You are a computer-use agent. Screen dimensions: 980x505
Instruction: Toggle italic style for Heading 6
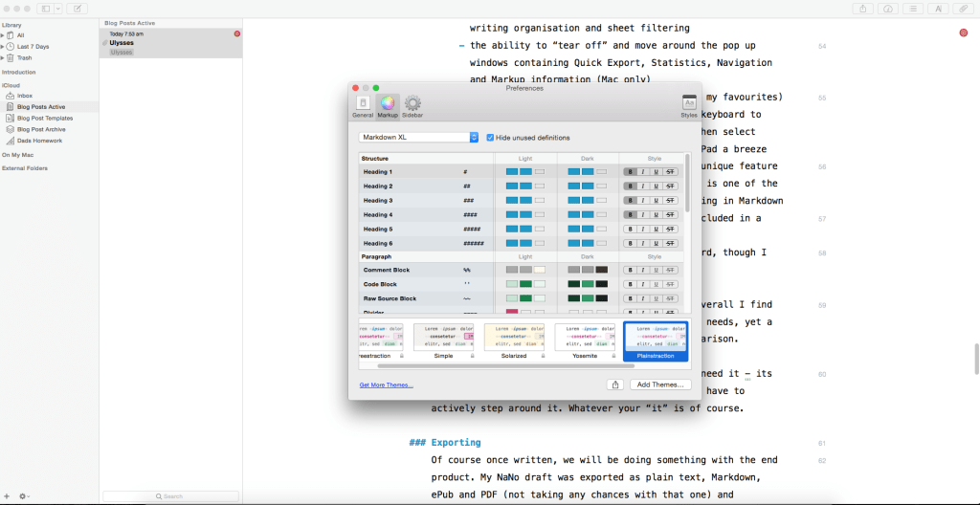pyautogui.click(x=643, y=244)
